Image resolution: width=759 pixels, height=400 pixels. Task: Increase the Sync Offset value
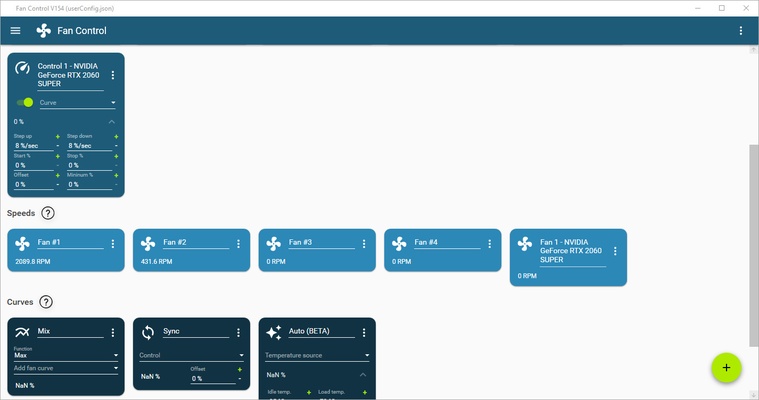click(x=240, y=369)
